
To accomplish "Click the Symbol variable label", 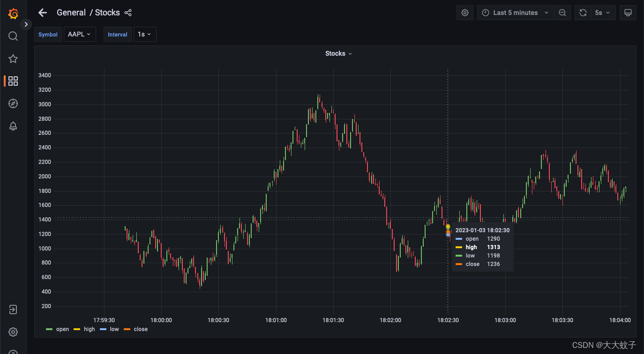I will 48,34.
